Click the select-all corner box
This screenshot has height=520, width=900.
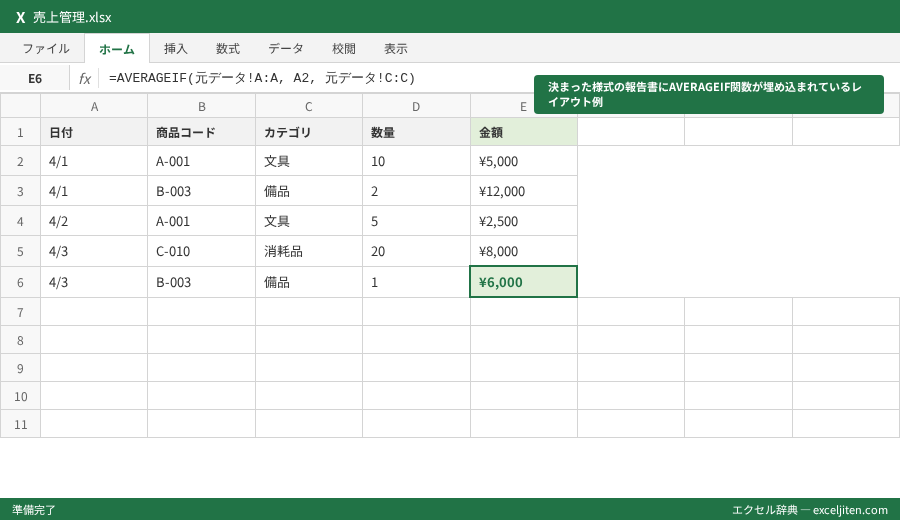point(20,106)
